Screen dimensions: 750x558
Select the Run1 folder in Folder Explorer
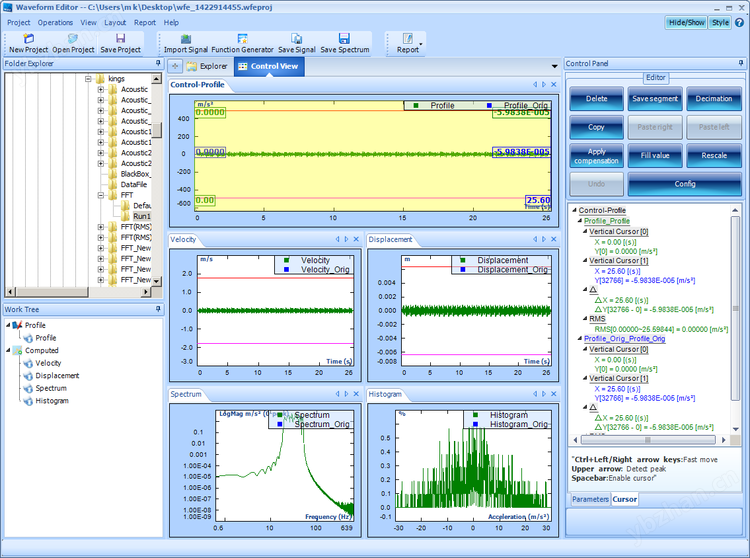point(142,216)
